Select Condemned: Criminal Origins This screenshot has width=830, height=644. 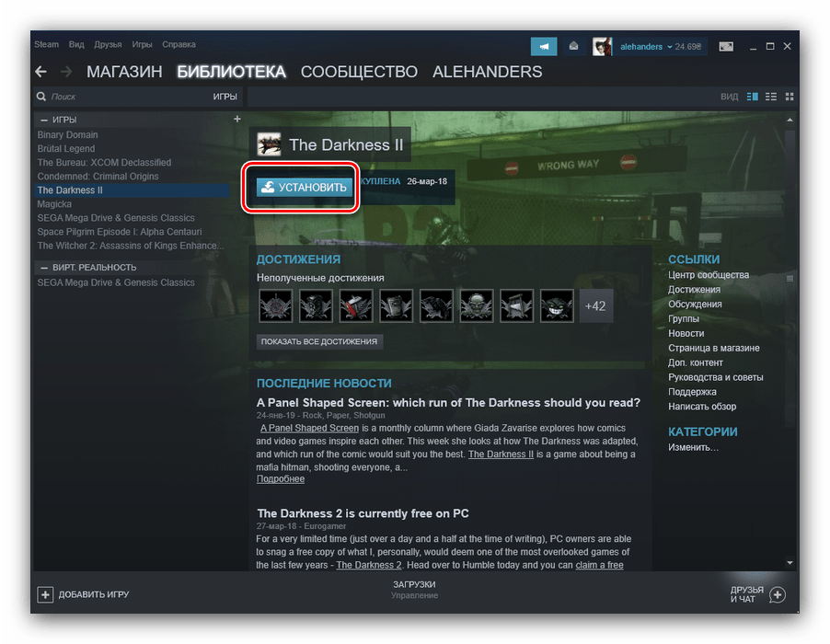coord(98,177)
